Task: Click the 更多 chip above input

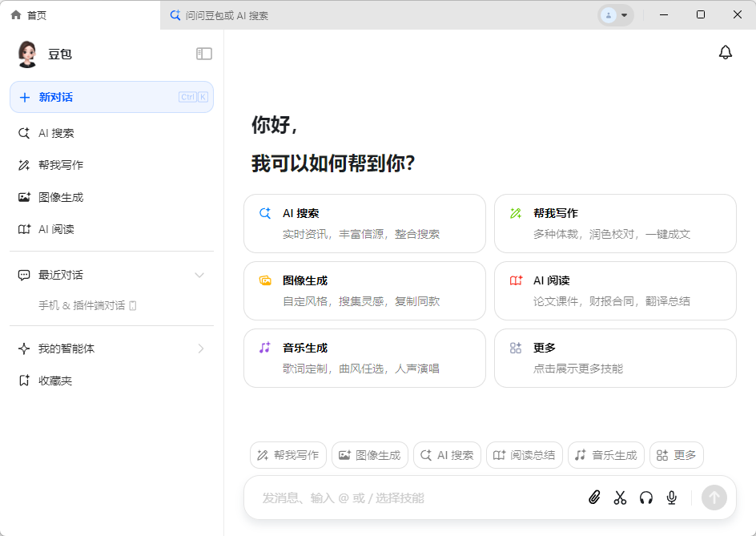Action: click(x=677, y=455)
